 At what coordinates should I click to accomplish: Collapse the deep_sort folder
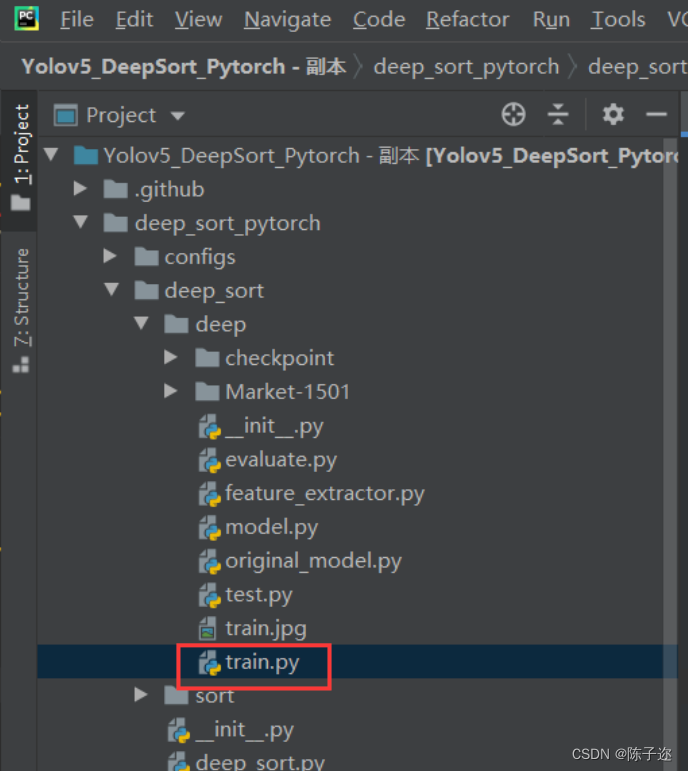pos(112,290)
